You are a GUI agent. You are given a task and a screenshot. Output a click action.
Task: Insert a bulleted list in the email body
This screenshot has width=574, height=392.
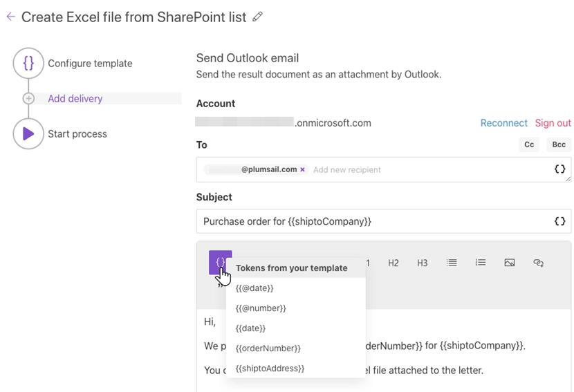click(452, 263)
